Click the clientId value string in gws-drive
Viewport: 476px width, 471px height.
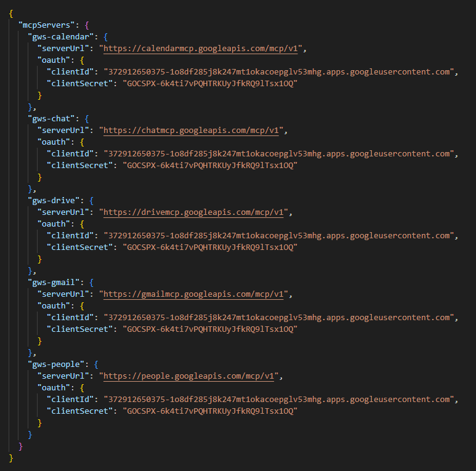279,236
